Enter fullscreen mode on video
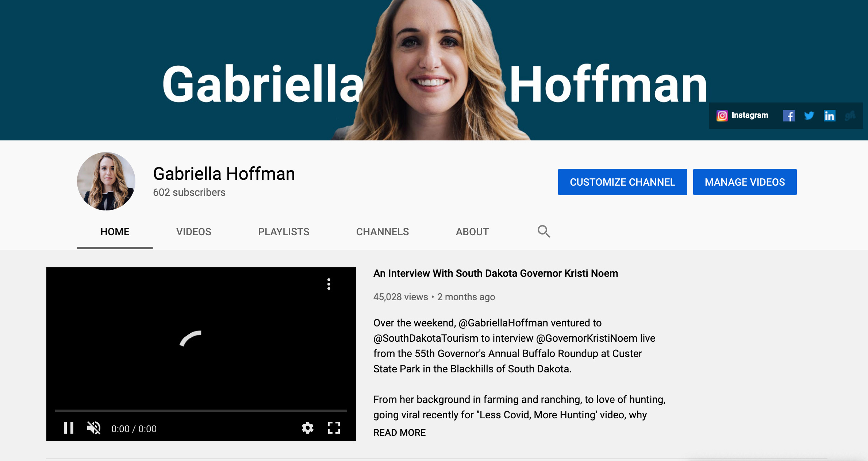868x461 pixels. pos(334,428)
